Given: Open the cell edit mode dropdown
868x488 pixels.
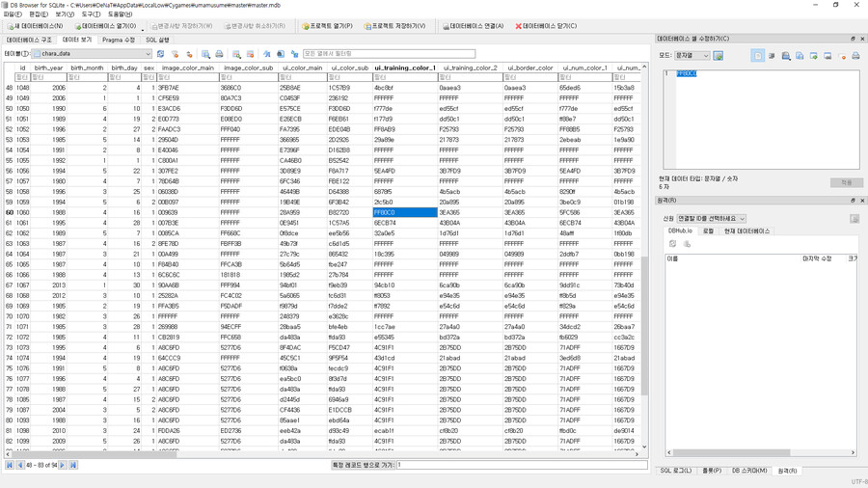Looking at the screenshot, I should pos(692,55).
